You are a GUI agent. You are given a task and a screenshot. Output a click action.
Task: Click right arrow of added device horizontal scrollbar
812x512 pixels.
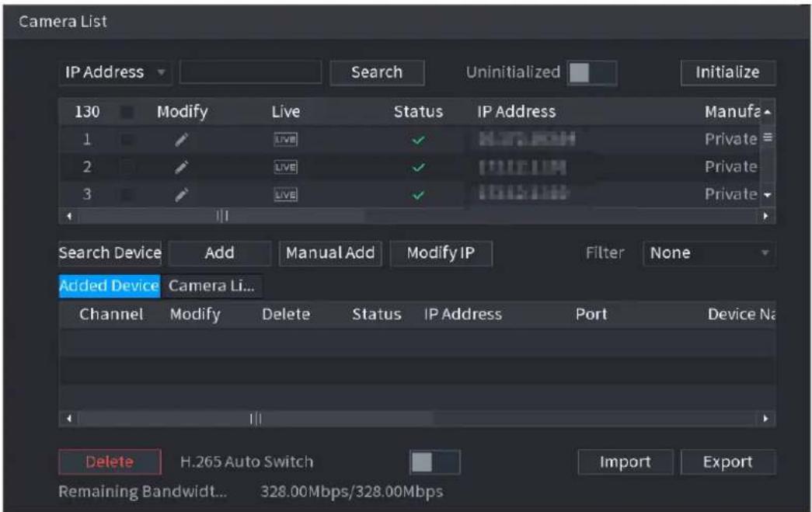pyautogui.click(x=766, y=418)
